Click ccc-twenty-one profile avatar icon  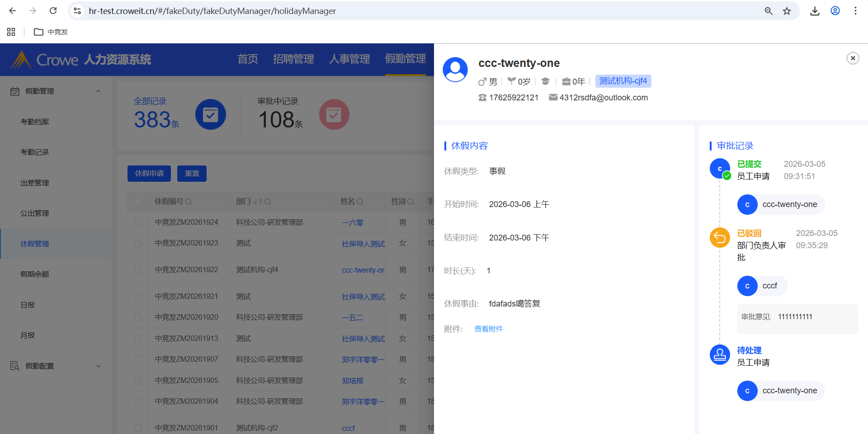[455, 70]
